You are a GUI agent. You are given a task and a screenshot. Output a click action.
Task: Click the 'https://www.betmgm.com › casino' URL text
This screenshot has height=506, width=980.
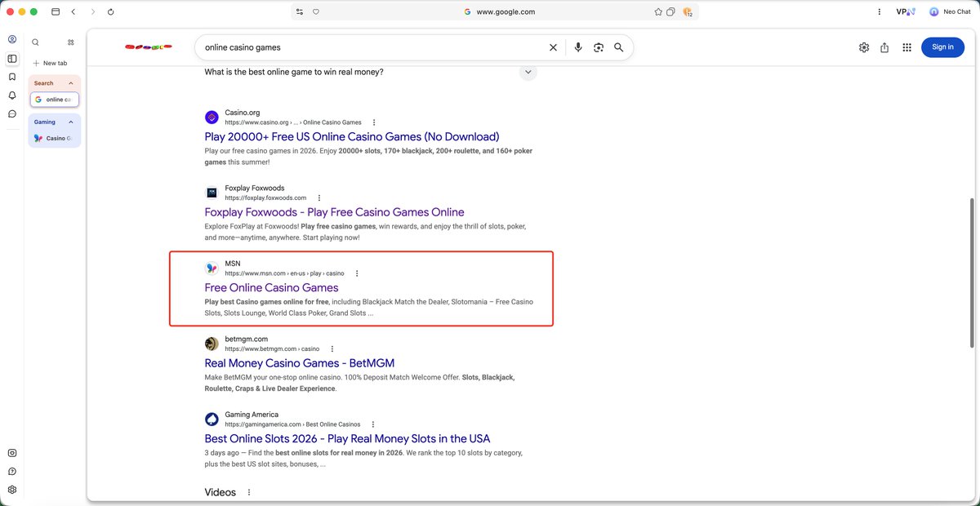click(272, 348)
